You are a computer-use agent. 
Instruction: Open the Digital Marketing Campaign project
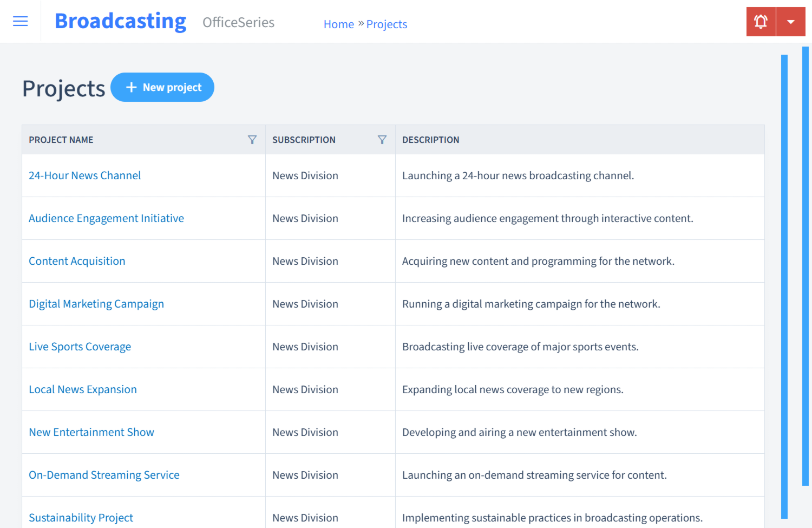pos(96,304)
